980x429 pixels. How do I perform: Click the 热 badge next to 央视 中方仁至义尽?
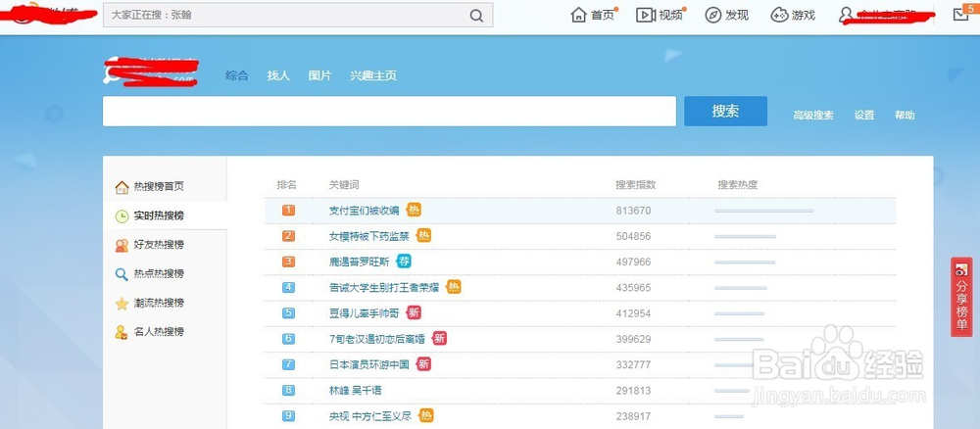click(x=426, y=416)
